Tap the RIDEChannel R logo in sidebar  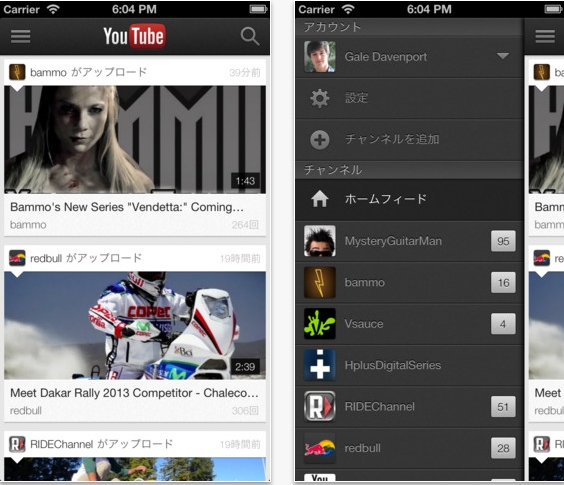pos(320,407)
